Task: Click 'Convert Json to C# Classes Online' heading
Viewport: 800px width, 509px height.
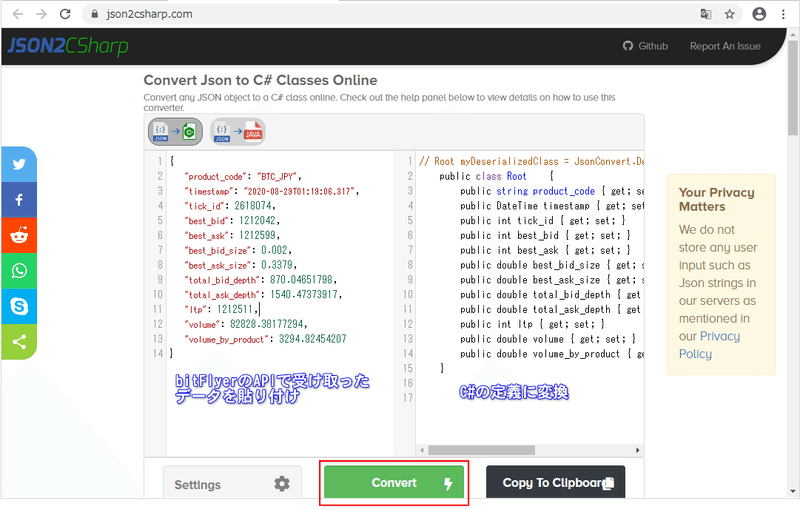Action: [x=260, y=80]
